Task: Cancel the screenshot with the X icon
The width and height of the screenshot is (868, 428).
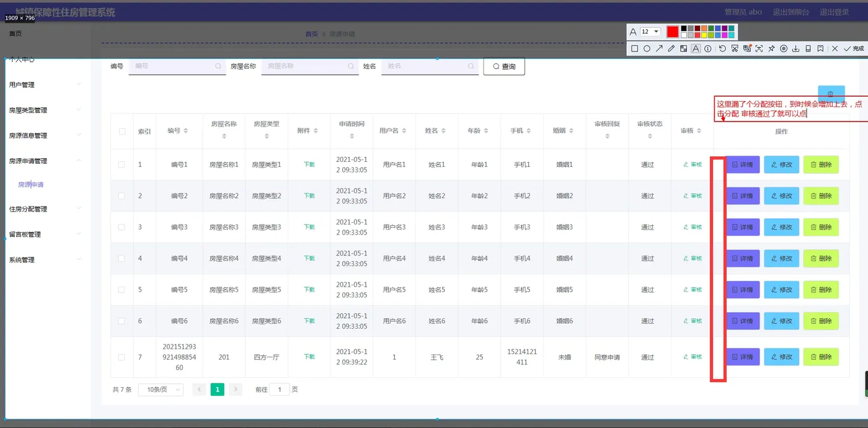Action: click(835, 48)
